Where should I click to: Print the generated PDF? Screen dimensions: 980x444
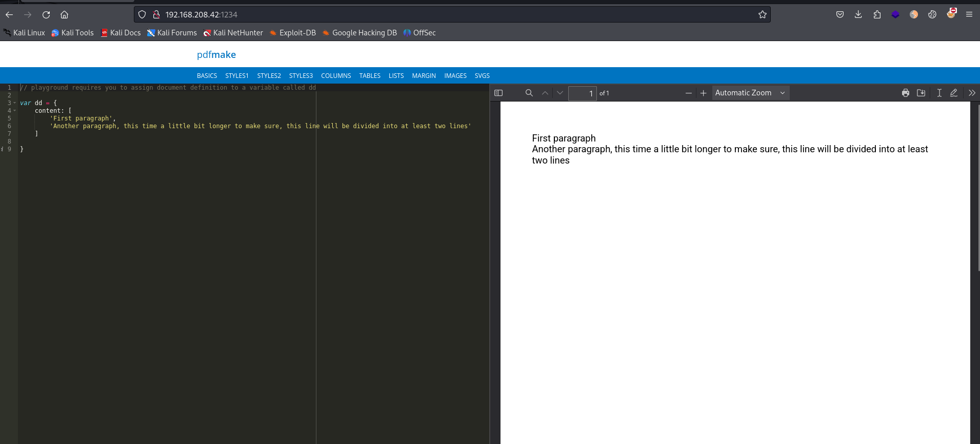coord(906,93)
